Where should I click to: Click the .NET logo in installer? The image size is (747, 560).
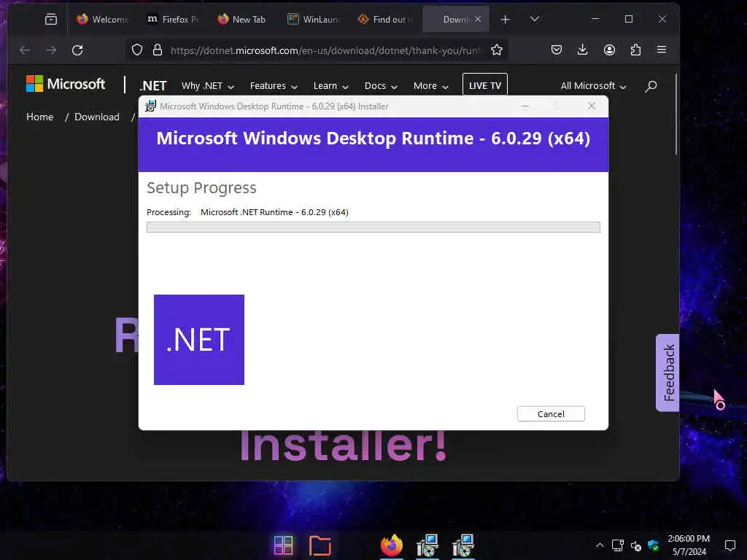199,340
